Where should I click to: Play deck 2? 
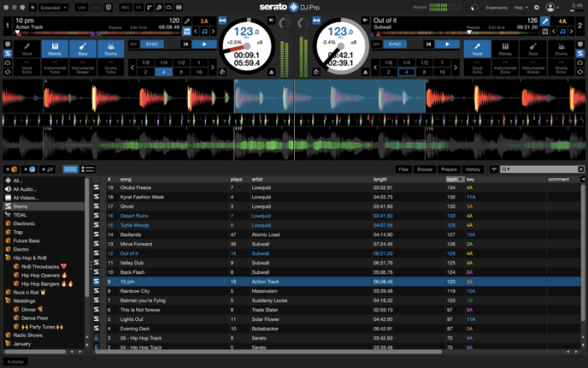448,45
